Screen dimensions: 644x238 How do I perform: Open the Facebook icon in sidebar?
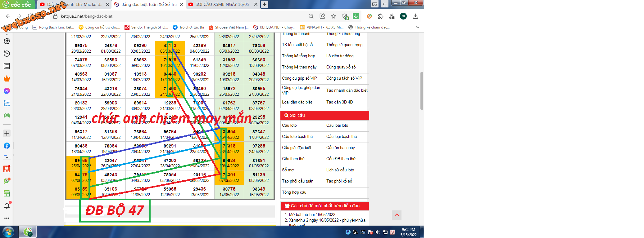pyautogui.click(x=7, y=146)
